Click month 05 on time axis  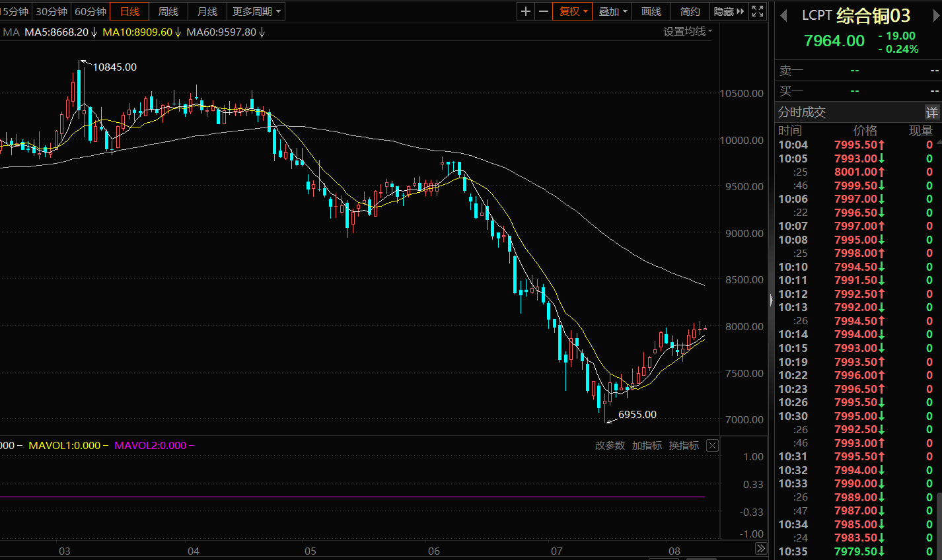coord(310,551)
